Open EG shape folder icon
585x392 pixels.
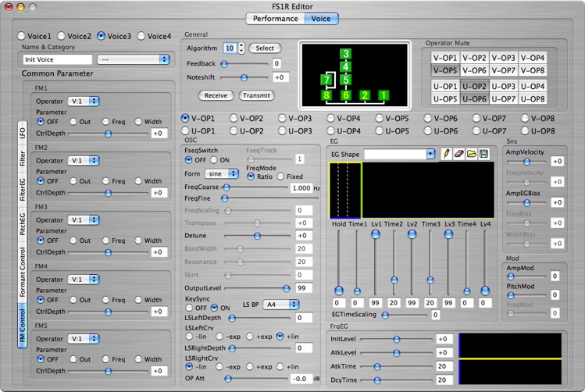coord(471,154)
